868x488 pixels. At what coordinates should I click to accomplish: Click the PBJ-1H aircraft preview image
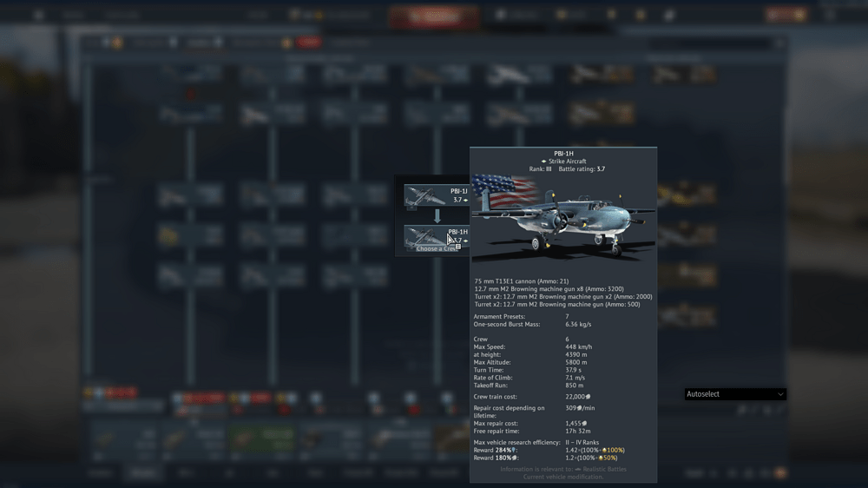coord(563,219)
